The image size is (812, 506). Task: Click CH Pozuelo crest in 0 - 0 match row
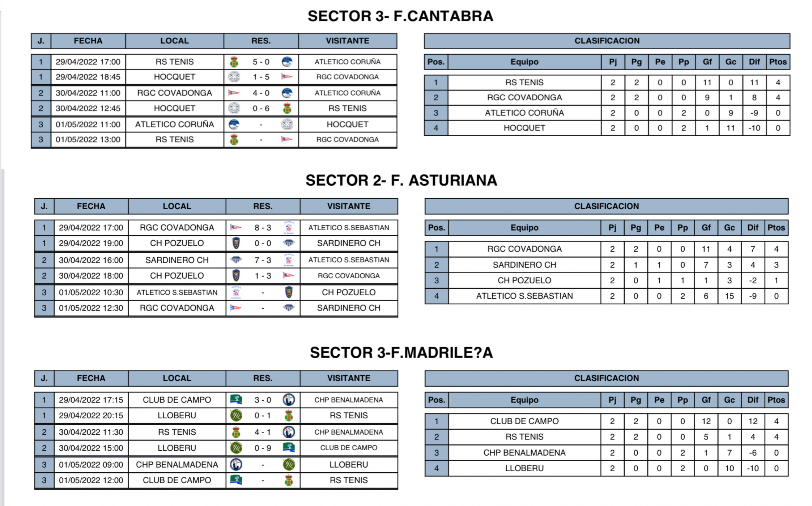[x=236, y=243]
